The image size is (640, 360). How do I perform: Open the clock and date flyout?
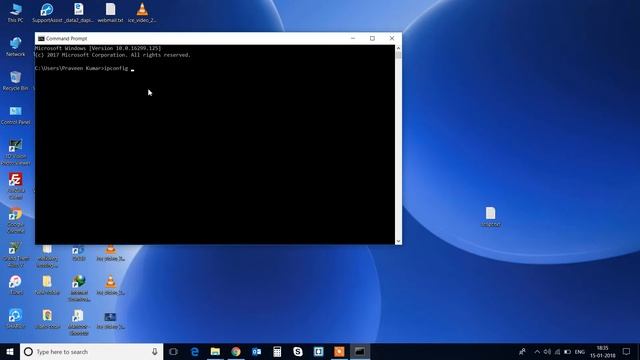[x=602, y=351]
